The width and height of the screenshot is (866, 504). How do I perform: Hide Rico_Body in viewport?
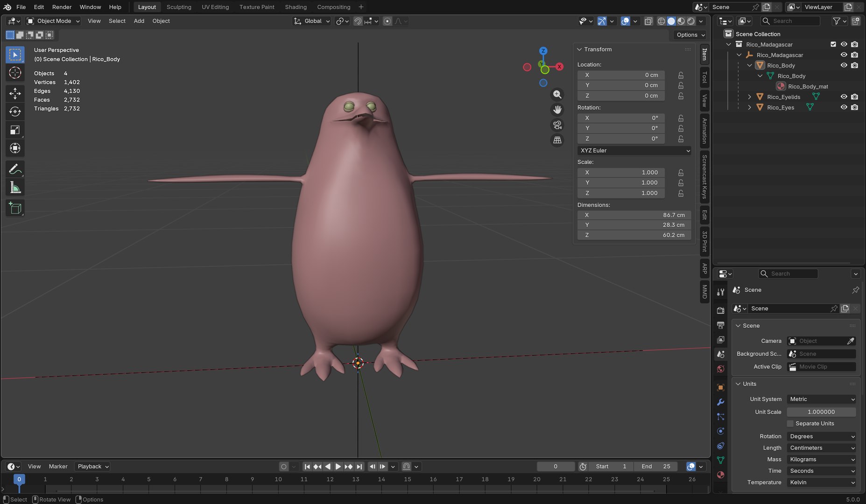point(844,65)
